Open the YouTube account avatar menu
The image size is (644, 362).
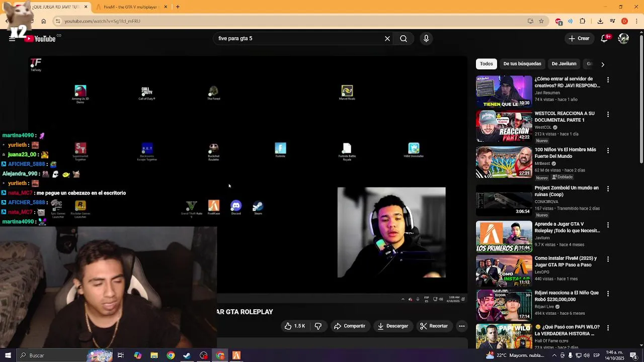pos(624,39)
